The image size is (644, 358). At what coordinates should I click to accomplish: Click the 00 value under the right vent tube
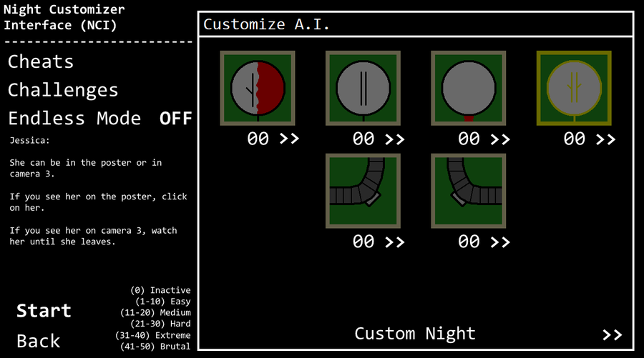click(469, 241)
